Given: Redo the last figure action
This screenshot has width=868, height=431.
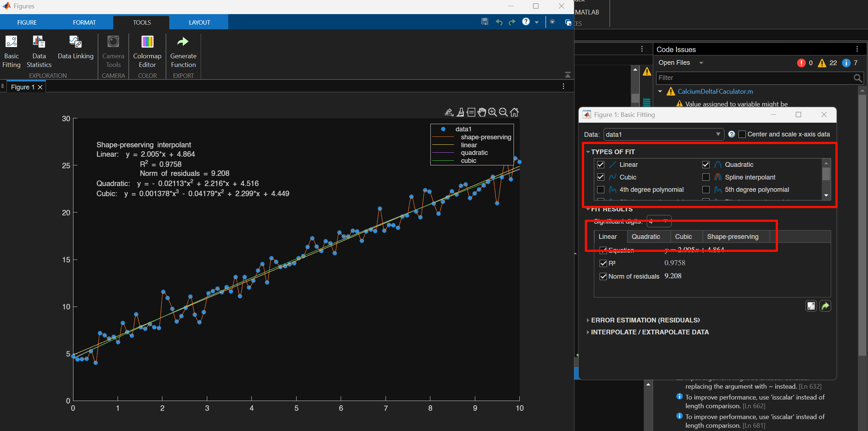Looking at the screenshot, I should click(x=512, y=22).
